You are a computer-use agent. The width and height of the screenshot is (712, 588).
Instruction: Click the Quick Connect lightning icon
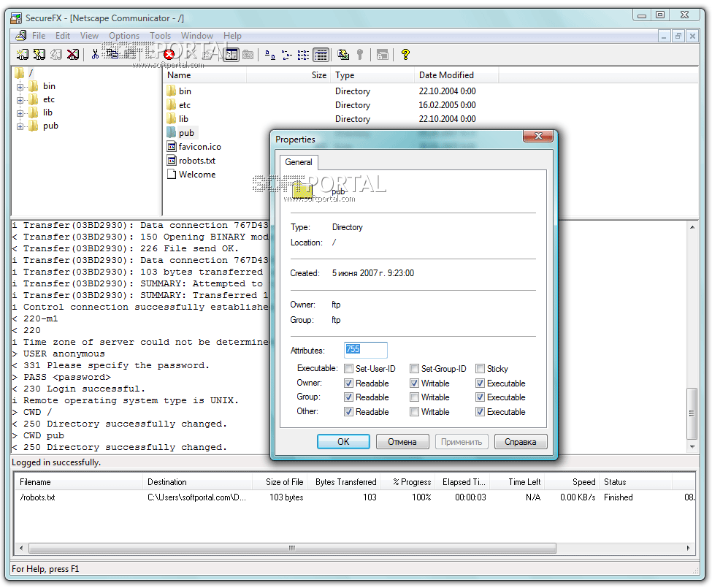coord(39,55)
